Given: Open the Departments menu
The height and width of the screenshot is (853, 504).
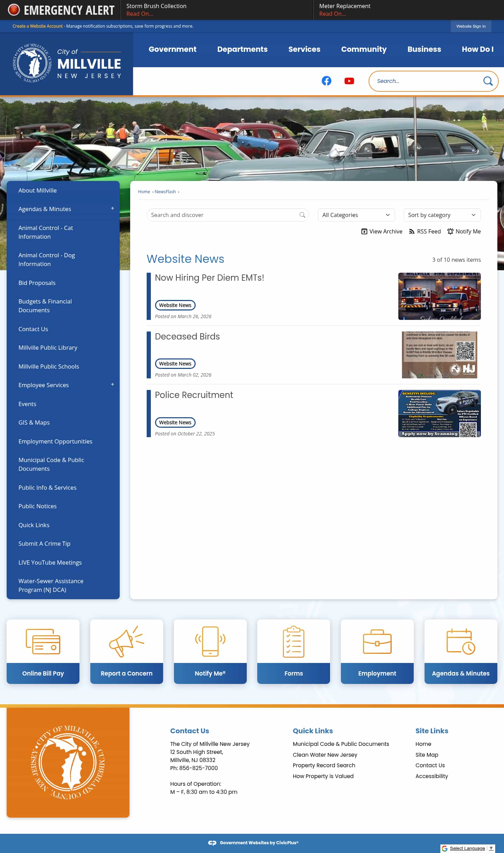Looking at the screenshot, I should [242, 49].
